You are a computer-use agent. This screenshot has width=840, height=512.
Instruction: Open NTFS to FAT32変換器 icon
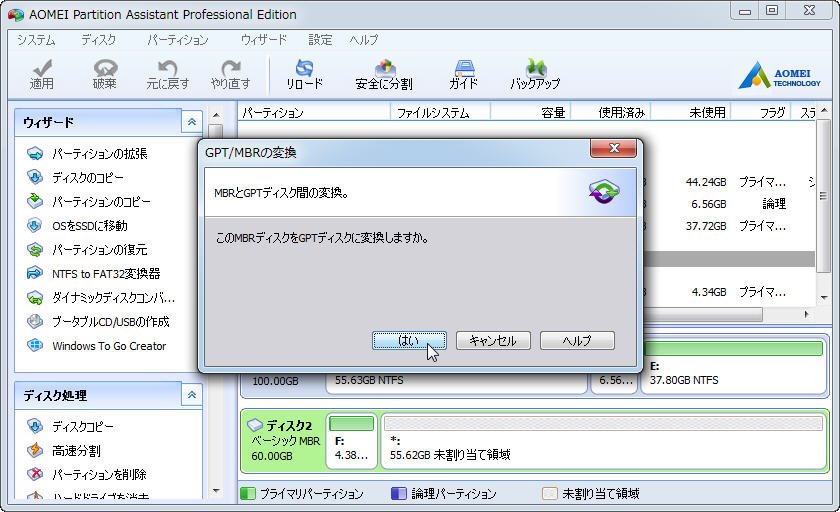point(35,273)
